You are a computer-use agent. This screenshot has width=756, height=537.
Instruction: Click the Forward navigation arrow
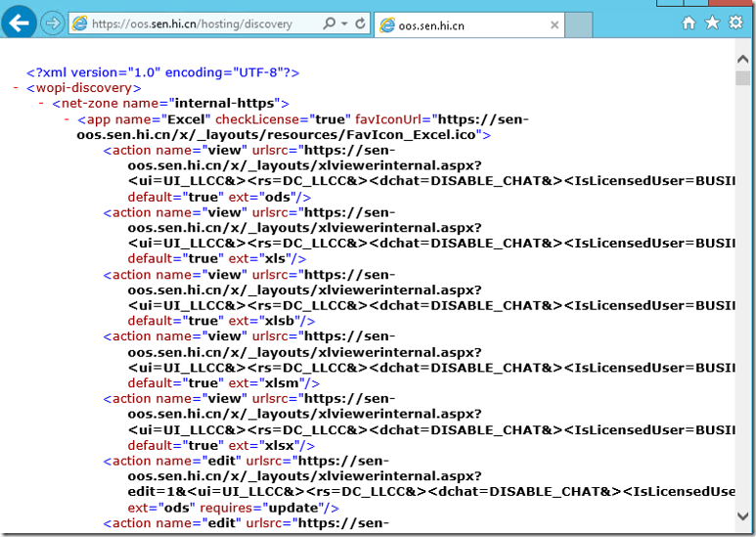52,22
